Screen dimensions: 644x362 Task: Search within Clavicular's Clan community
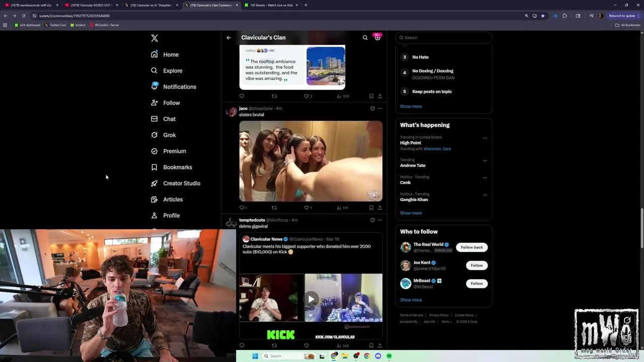coord(365,38)
